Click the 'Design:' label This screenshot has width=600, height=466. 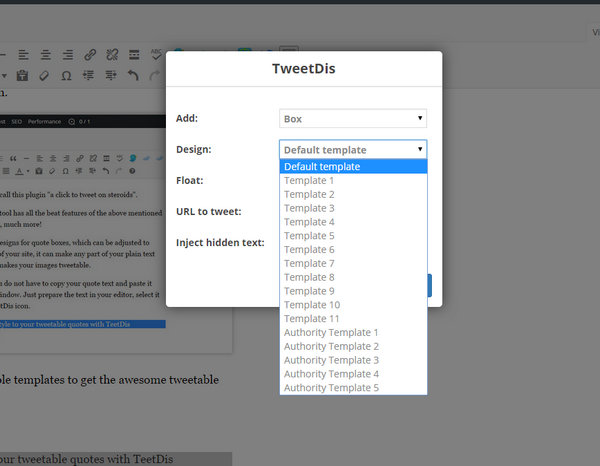tap(194, 149)
